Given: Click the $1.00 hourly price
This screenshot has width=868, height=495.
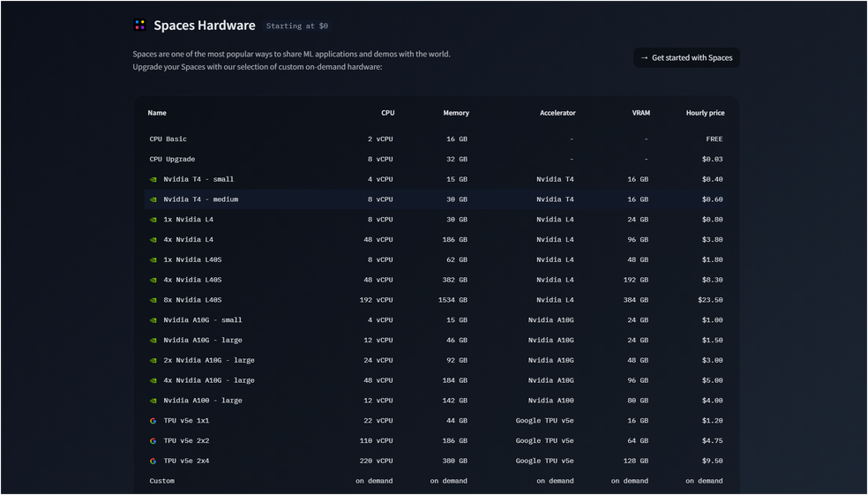Looking at the screenshot, I should point(712,320).
